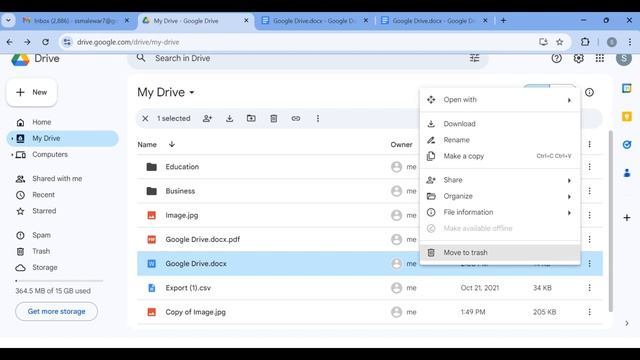Open Shared with me
640x360 pixels.
57,179
